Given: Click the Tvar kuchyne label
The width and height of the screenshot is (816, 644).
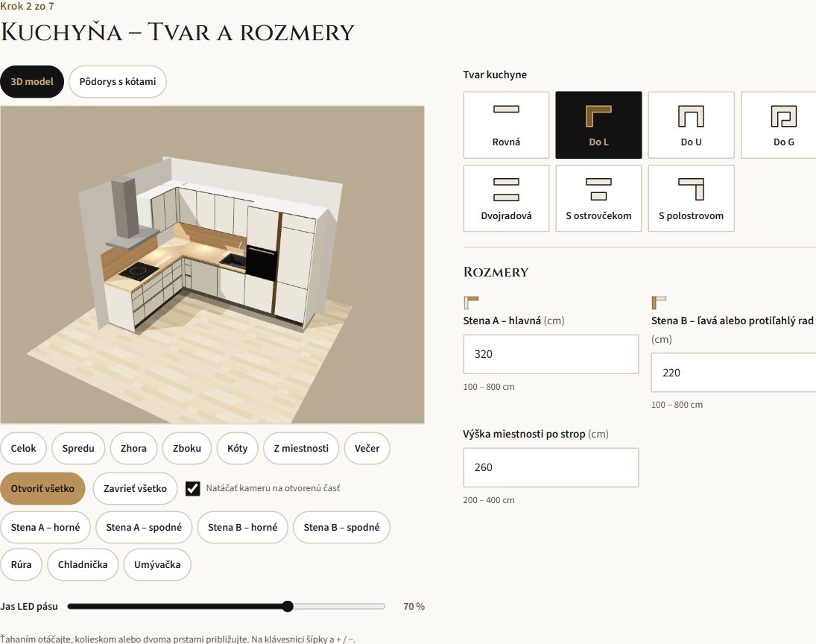Looking at the screenshot, I should [x=495, y=75].
